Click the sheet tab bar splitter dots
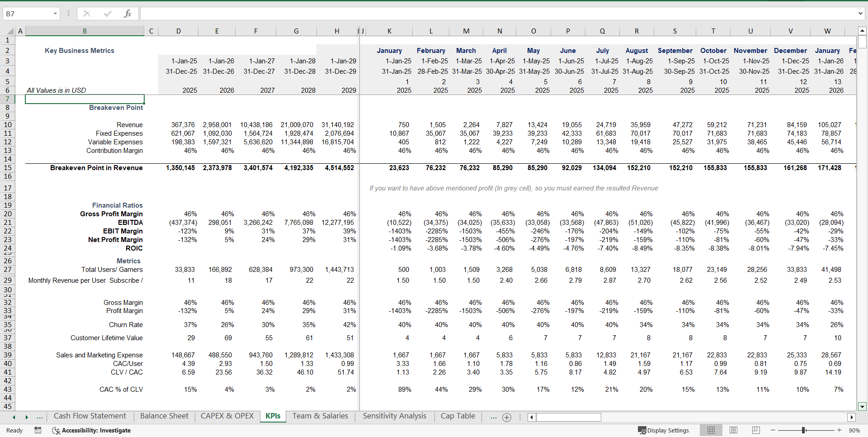 tap(520, 417)
